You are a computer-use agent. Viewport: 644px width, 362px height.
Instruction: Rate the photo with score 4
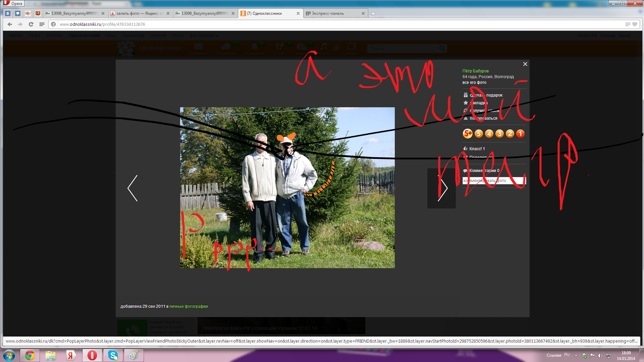pyautogui.click(x=489, y=134)
